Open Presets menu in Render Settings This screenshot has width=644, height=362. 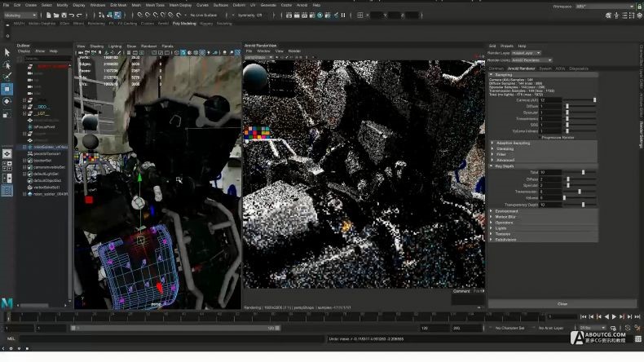506,46
